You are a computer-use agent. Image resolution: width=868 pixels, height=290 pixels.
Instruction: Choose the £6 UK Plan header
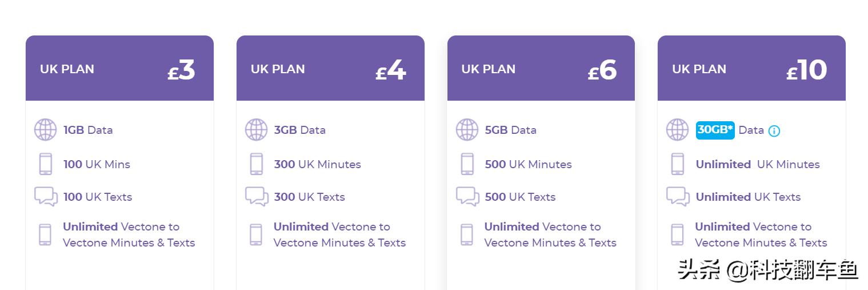pyautogui.click(x=541, y=69)
